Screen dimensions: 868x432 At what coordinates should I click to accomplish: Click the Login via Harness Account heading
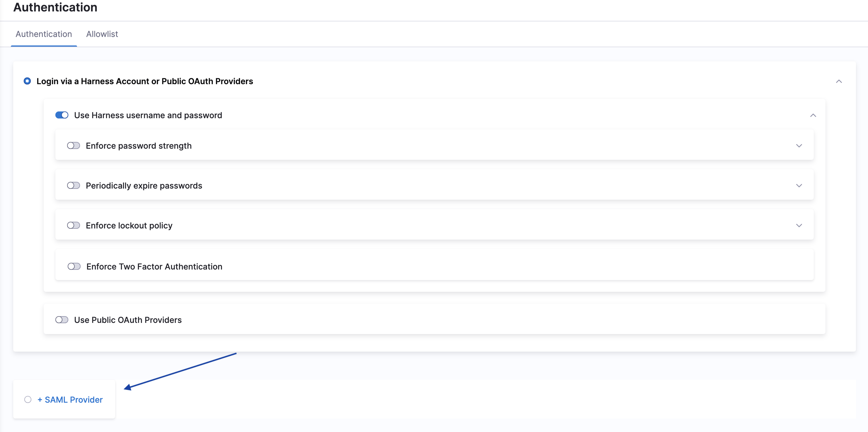pos(145,81)
